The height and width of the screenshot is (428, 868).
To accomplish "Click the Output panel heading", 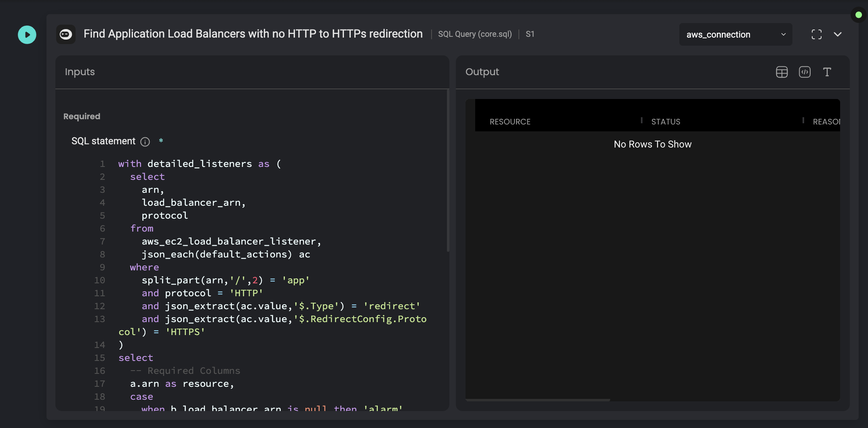I will coord(482,72).
